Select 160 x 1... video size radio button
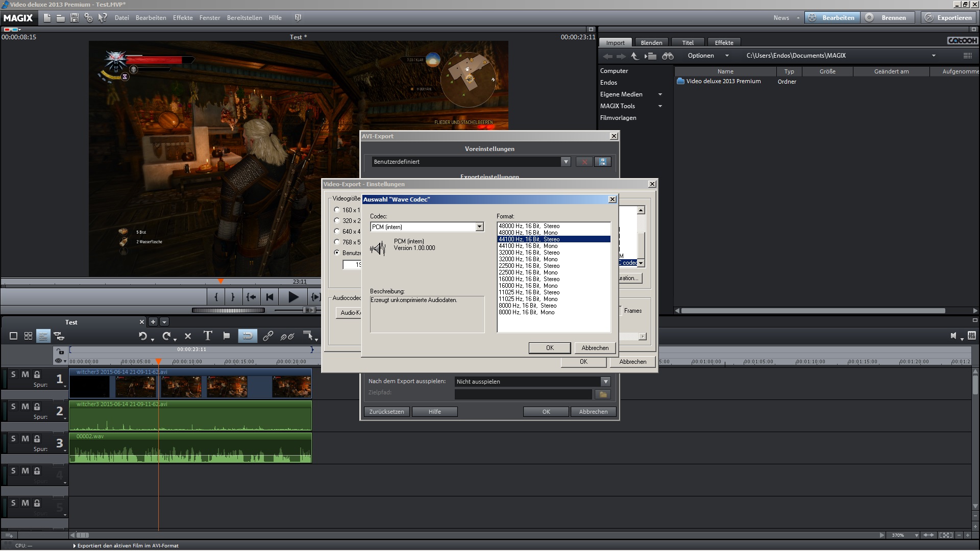 [337, 210]
